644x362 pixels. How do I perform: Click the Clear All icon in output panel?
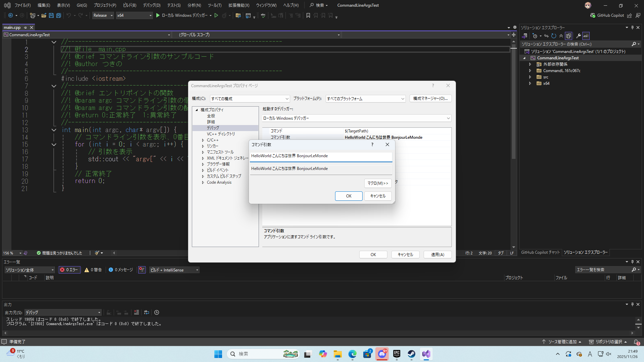(x=137, y=312)
